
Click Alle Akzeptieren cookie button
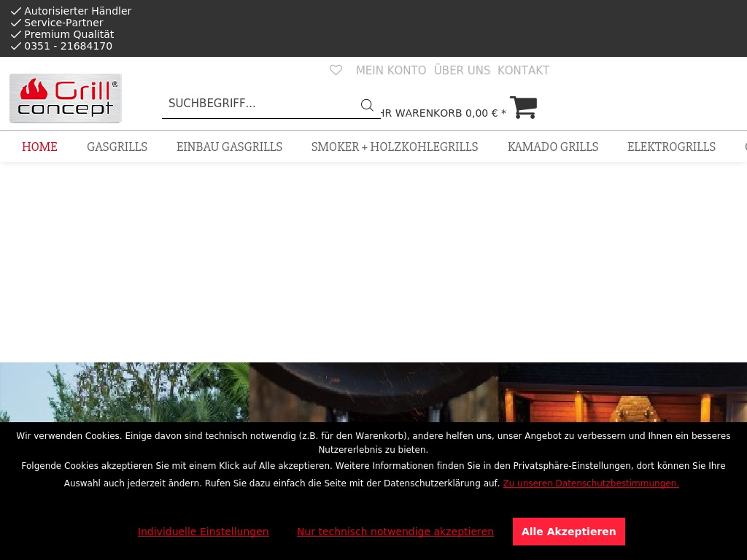coord(568,532)
